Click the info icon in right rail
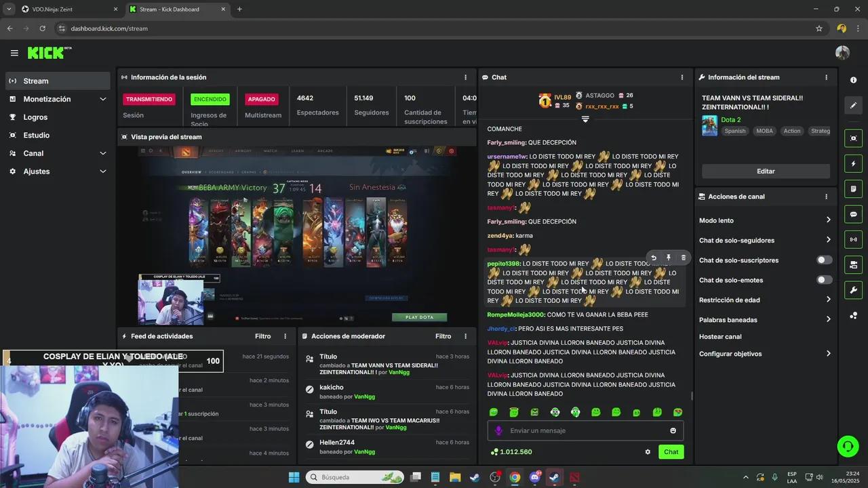 pos(853,80)
